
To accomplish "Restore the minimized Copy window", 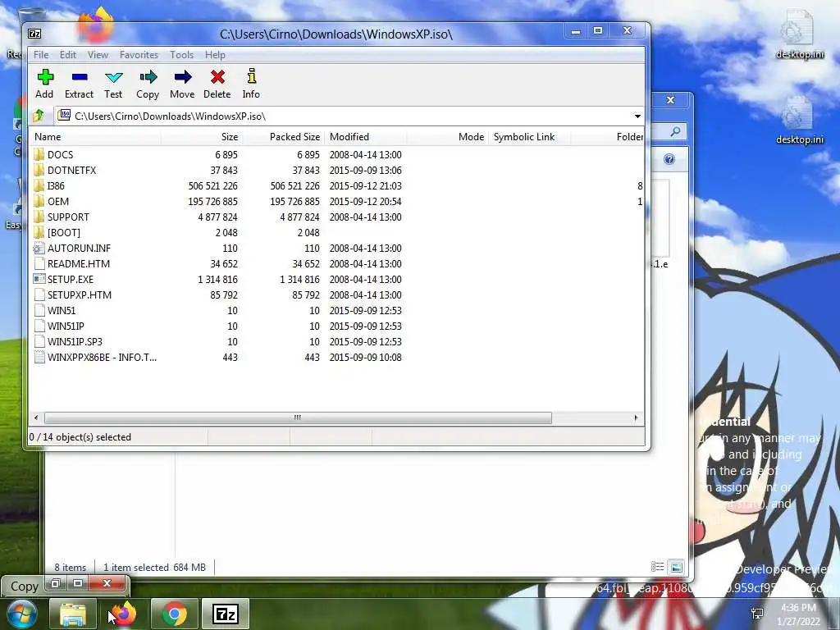I will point(56,583).
